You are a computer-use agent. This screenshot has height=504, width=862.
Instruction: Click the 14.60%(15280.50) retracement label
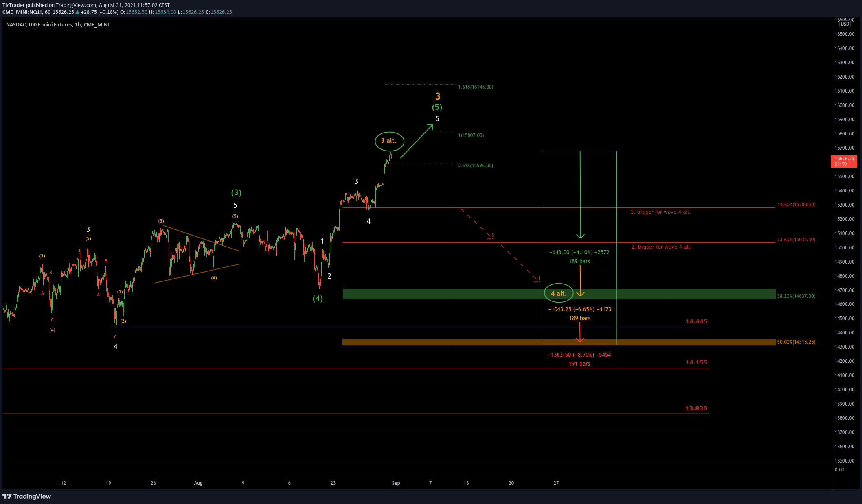coord(796,205)
